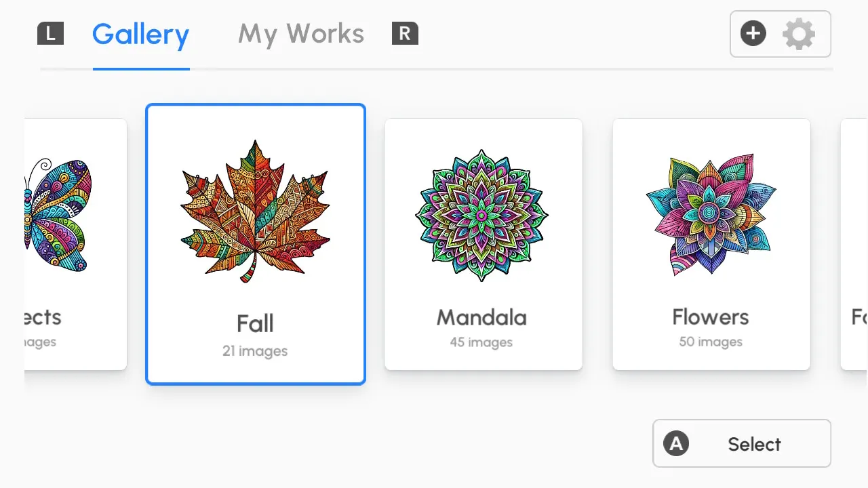Screen dimensions: 868x488
Task: Open the Fall category title
Action: click(255, 323)
